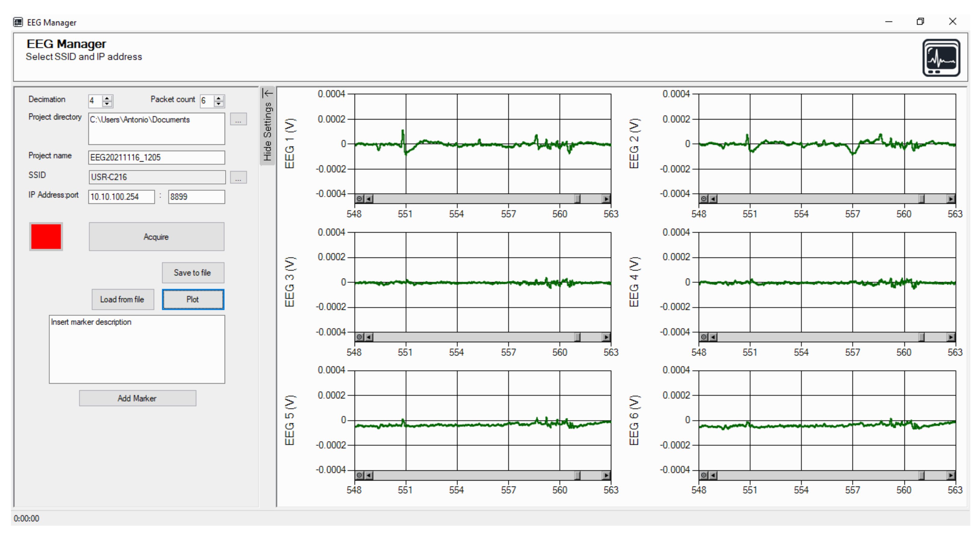Screen dimensions: 980x538
Task: Decrease the Packet count with the down arrow
Action: [219, 104]
